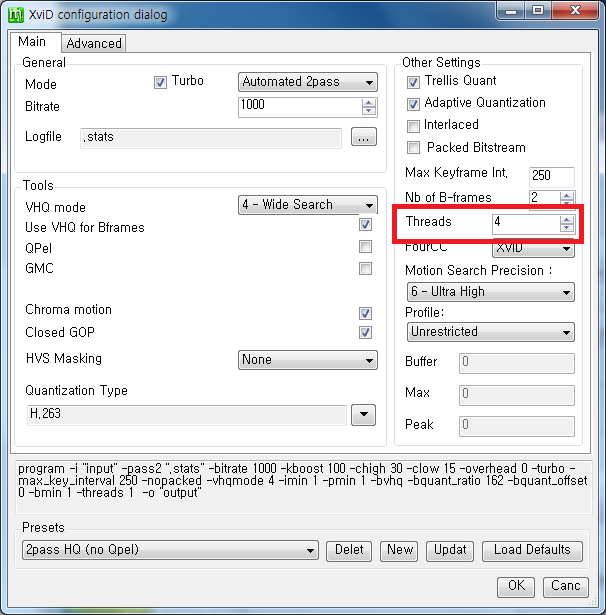Decrease Threads with the down arrow

coord(566,228)
